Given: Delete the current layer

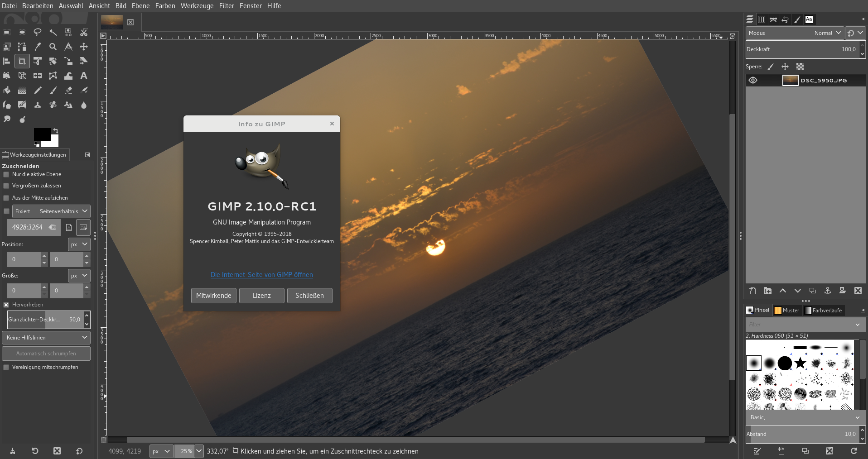Looking at the screenshot, I should 858,291.
